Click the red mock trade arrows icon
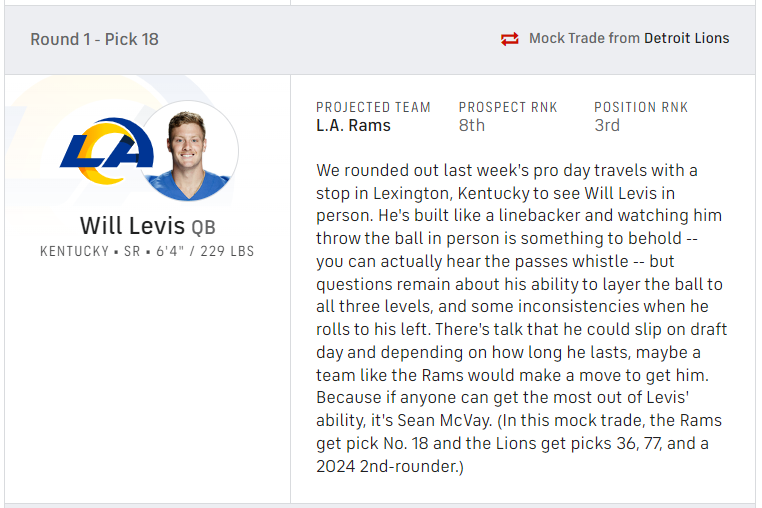This screenshot has height=508, width=762. point(510,39)
